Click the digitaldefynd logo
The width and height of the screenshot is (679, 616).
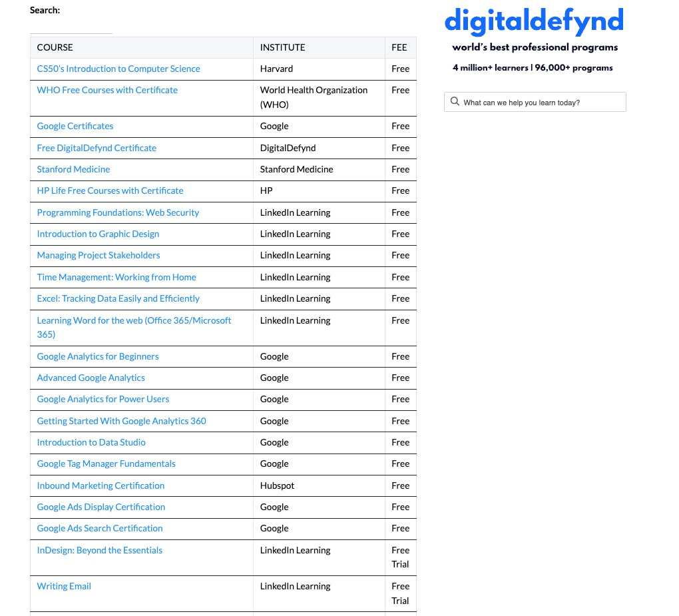534,21
